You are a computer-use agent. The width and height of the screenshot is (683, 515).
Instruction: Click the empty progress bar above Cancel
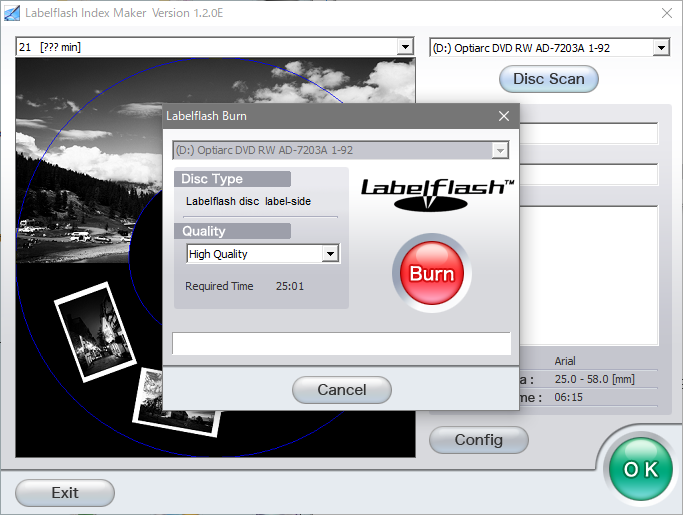(341, 344)
